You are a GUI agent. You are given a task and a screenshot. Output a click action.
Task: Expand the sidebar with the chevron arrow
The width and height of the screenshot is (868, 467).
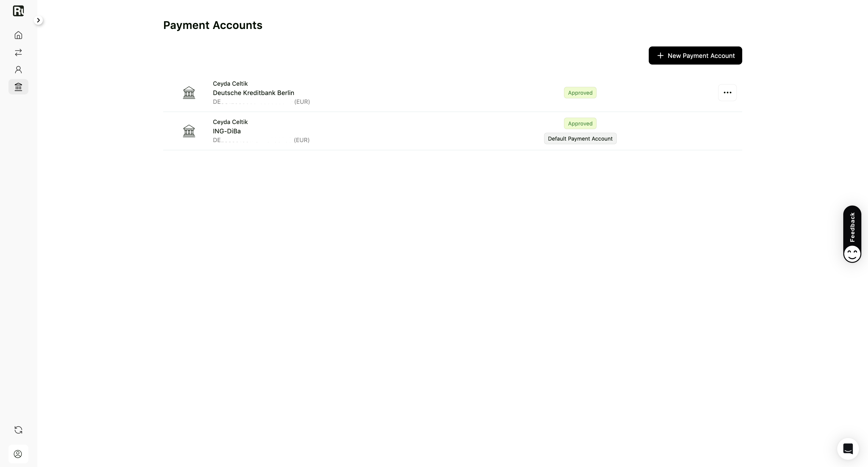tap(38, 20)
